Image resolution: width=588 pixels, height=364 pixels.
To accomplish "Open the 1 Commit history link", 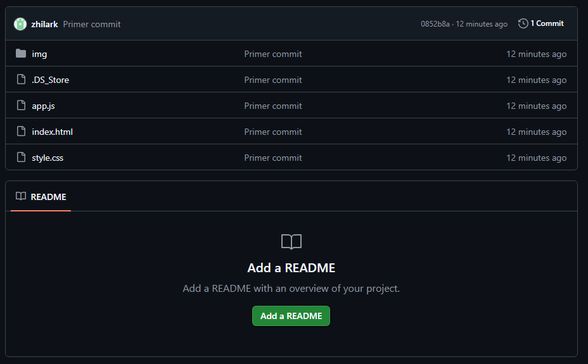I will coord(541,23).
